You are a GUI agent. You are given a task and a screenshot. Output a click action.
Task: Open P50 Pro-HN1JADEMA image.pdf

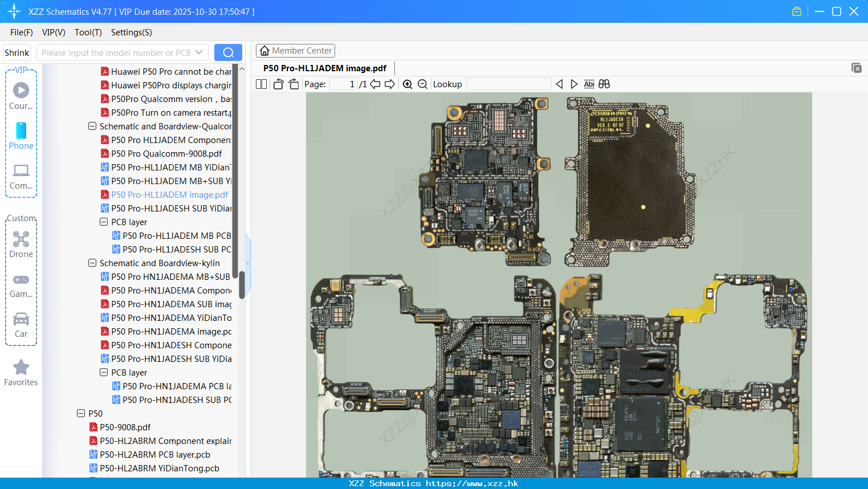click(166, 331)
